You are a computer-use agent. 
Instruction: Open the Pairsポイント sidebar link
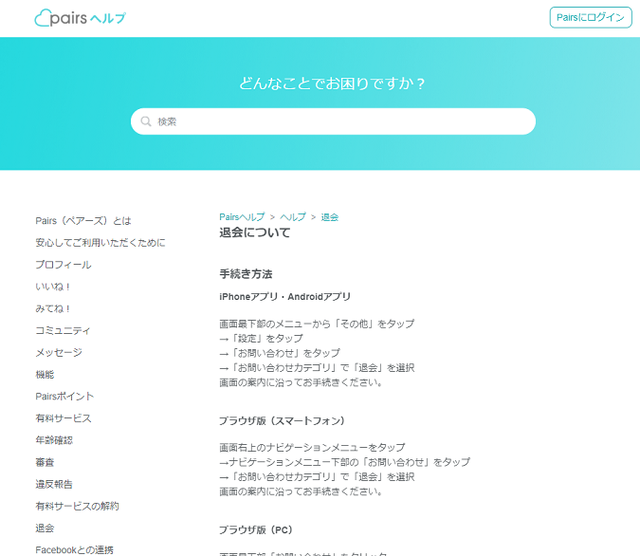point(64,396)
